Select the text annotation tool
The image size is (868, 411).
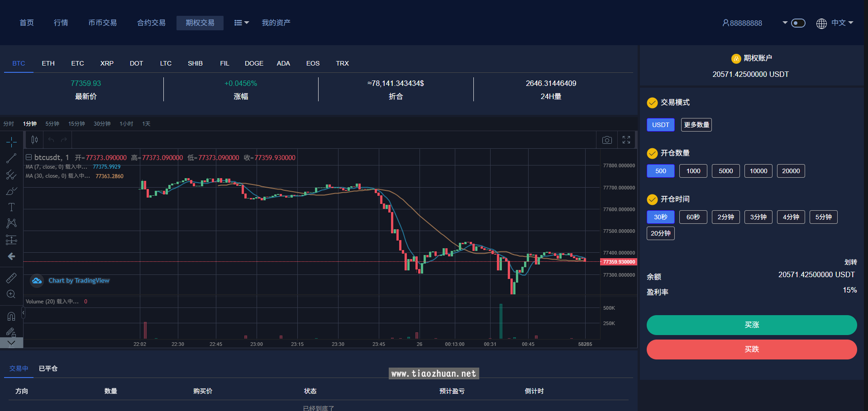click(x=11, y=207)
